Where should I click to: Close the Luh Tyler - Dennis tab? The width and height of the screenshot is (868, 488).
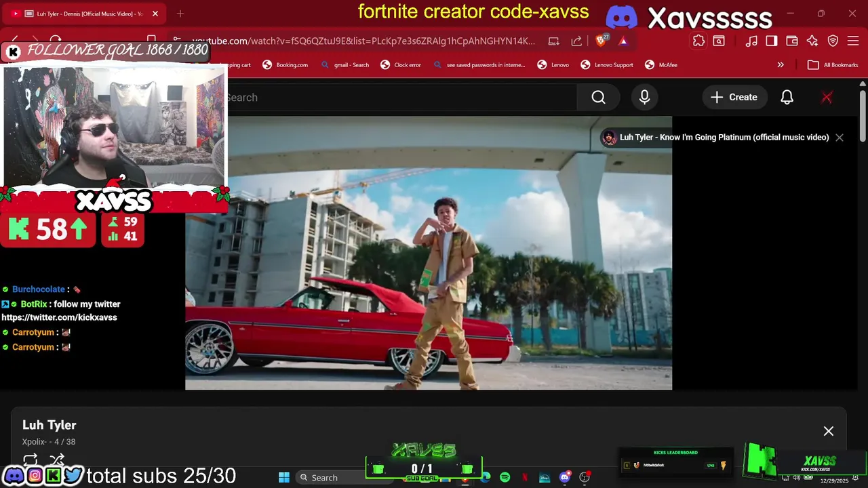155,14
